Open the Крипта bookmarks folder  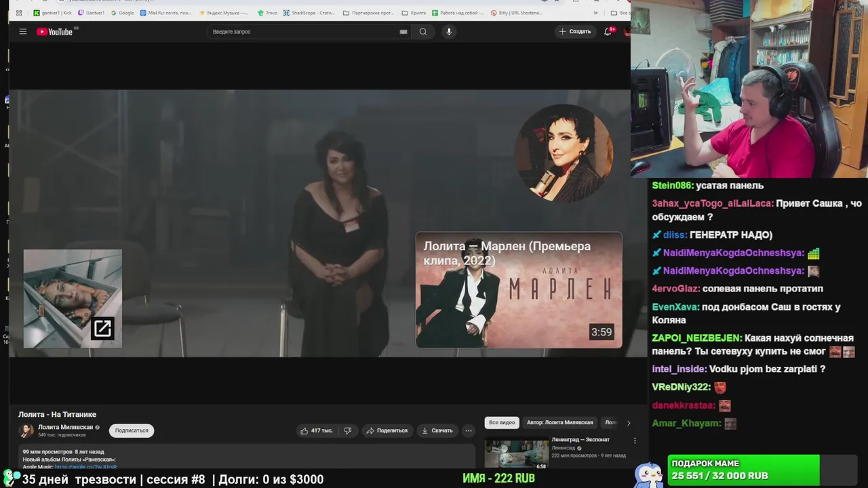414,13
